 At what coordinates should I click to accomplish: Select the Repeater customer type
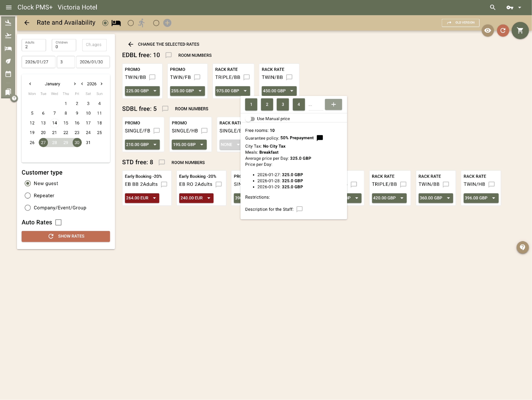click(x=28, y=196)
